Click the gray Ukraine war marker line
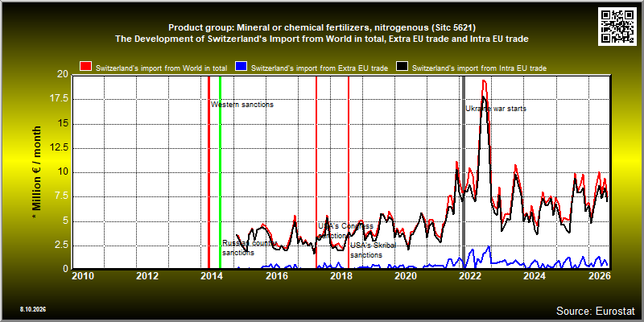The height and width of the screenshot is (322, 644). point(464,172)
